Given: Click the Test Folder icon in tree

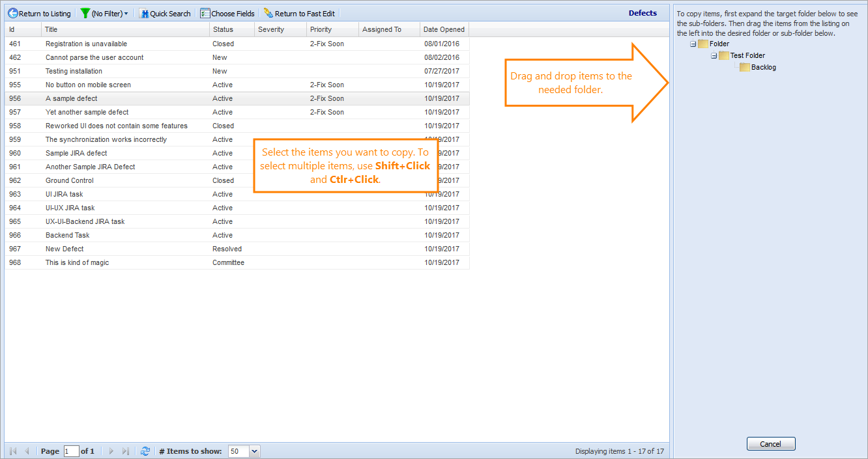Looking at the screenshot, I should (724, 55).
